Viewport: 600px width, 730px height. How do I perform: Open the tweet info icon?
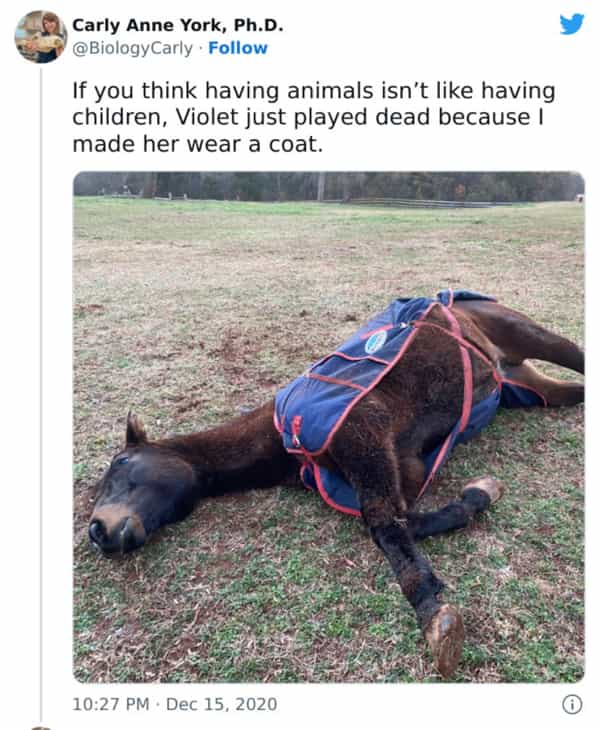coord(572,704)
